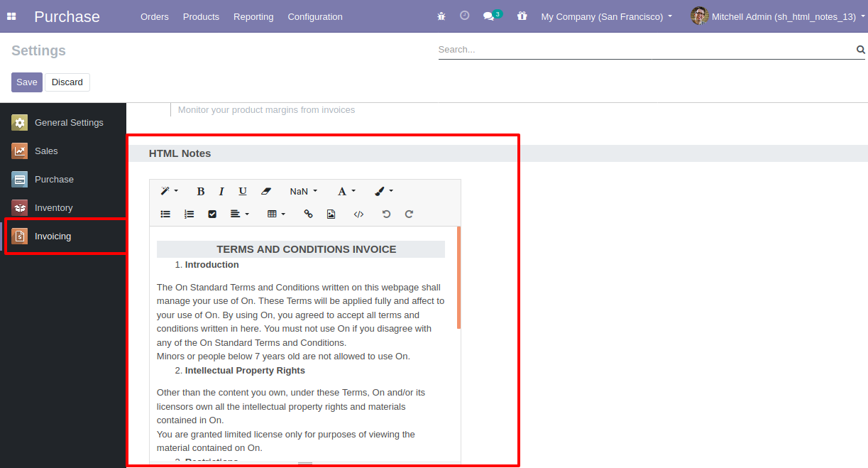Open the Orders menu
Screen dimensions: 868x468
(x=154, y=16)
